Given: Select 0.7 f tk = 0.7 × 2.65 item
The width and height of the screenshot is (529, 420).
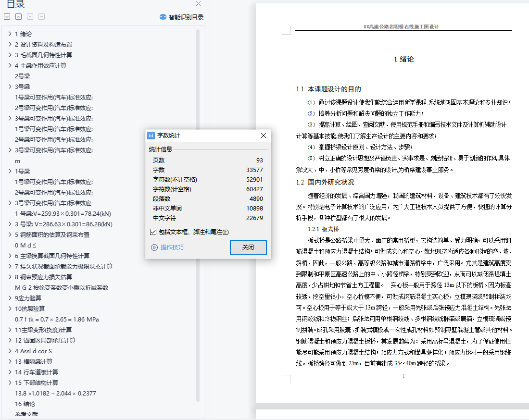Looking at the screenshot, I should (x=57, y=319).
